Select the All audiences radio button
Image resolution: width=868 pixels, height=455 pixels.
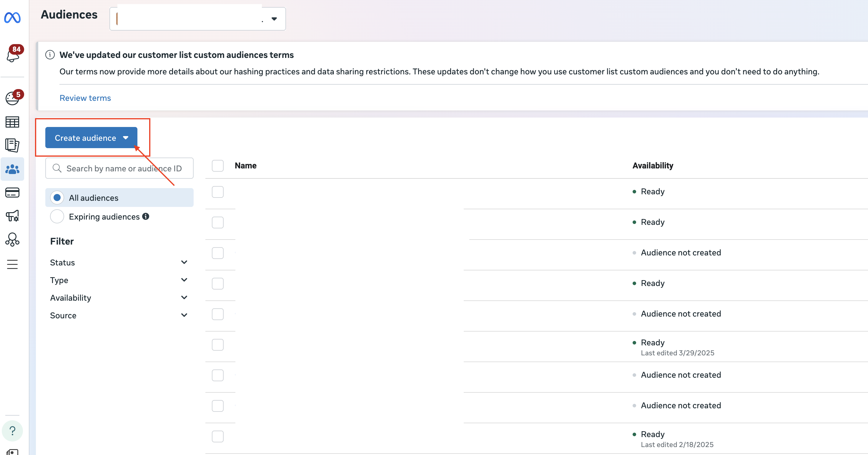[x=57, y=198]
